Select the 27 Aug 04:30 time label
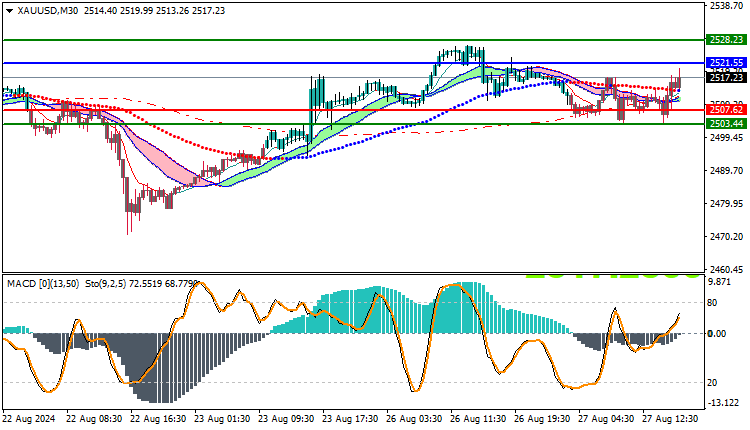 (x=606, y=419)
